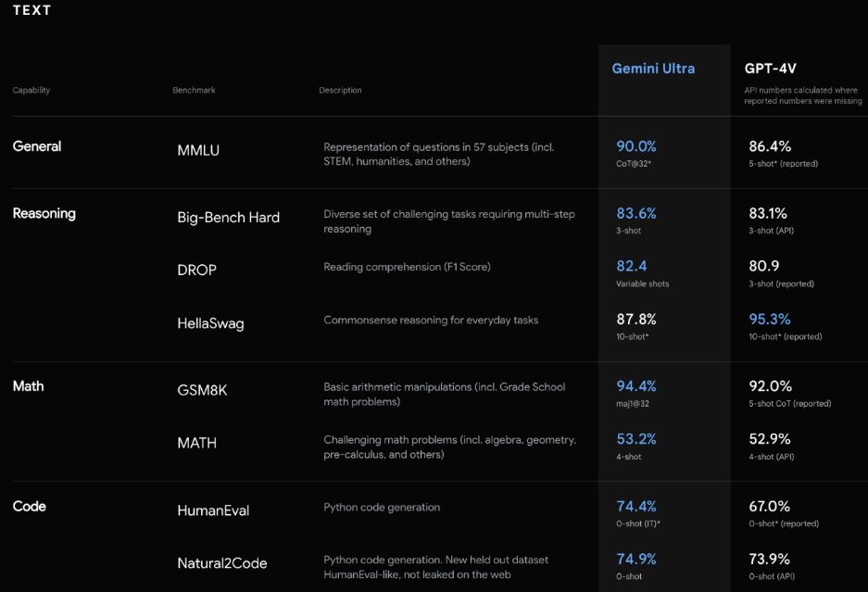Click the MMLU benchmark name
Image resolution: width=868 pixels, height=592 pixels.
(198, 150)
